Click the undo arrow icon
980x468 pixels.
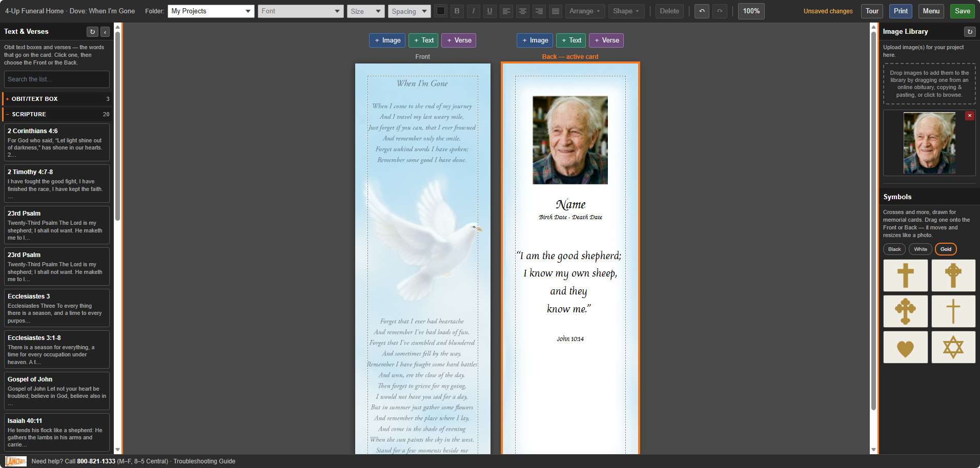702,11
